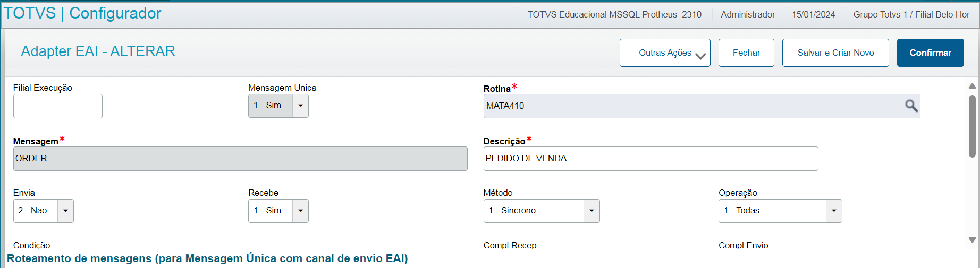This screenshot has width=980, height=268.
Task: Open the Outras Ações menu
Action: coord(665,53)
